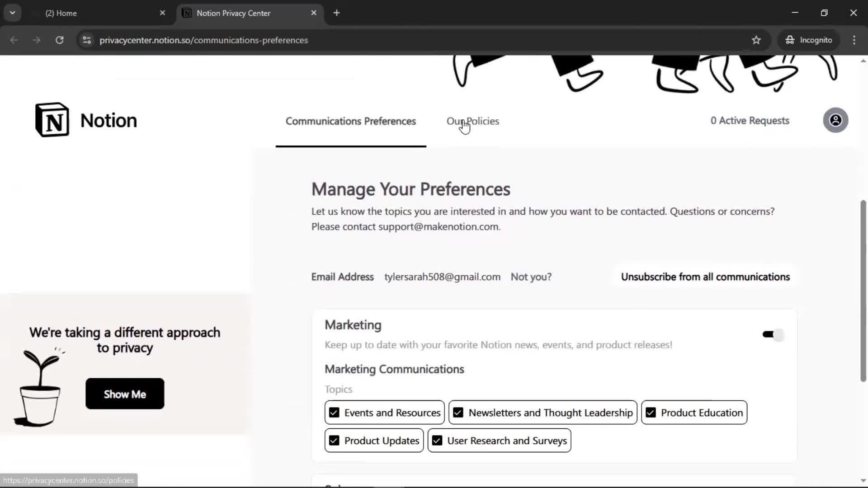Image resolution: width=868 pixels, height=488 pixels.
Task: Open the Our Policies tab
Action: pyautogui.click(x=473, y=121)
